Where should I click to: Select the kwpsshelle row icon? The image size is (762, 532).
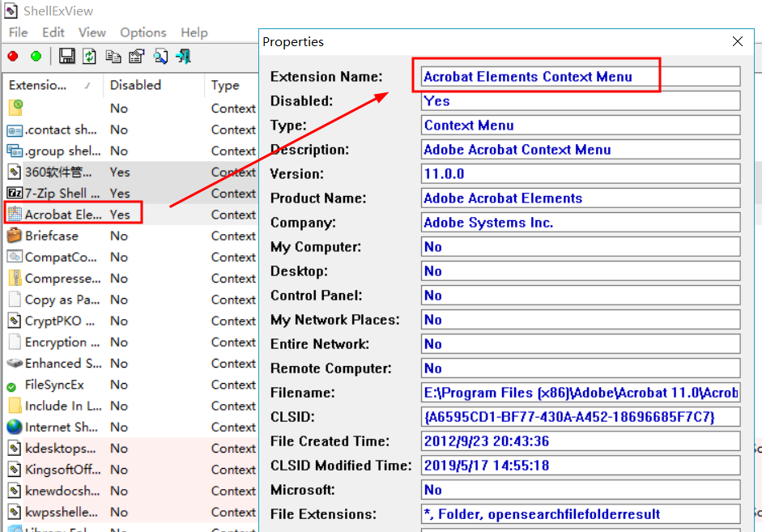[15, 512]
